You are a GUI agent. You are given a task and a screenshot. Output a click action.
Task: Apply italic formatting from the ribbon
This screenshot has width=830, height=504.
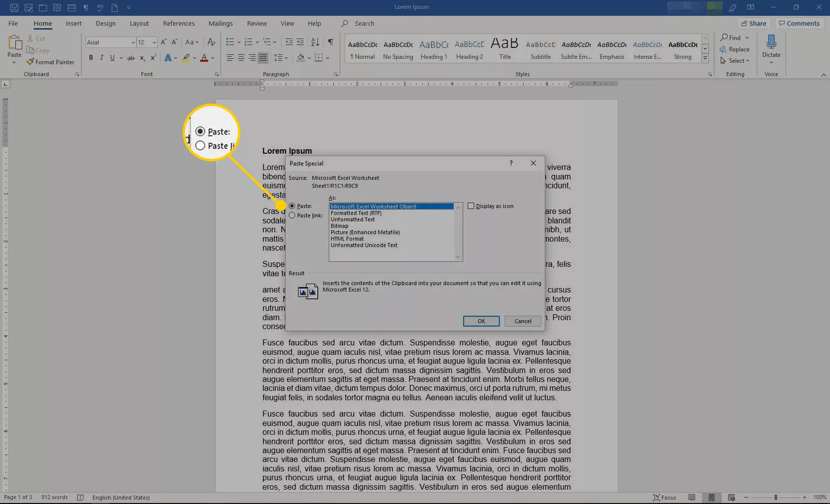pos(102,58)
